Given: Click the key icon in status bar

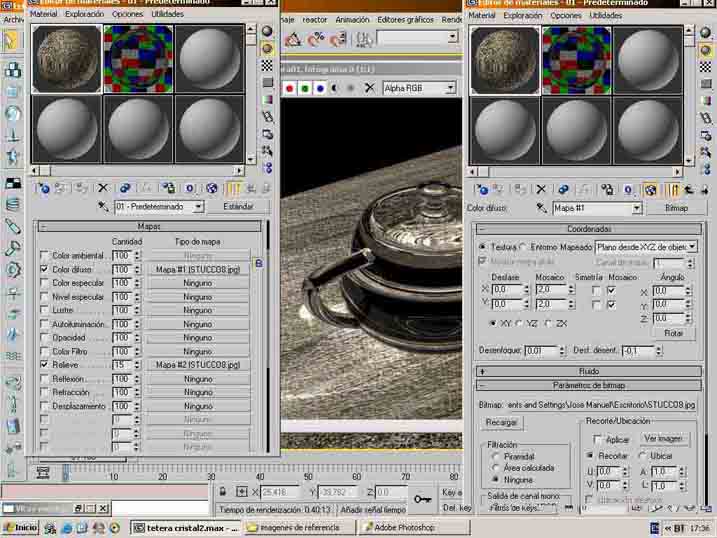Looking at the screenshot, I should point(423,499).
